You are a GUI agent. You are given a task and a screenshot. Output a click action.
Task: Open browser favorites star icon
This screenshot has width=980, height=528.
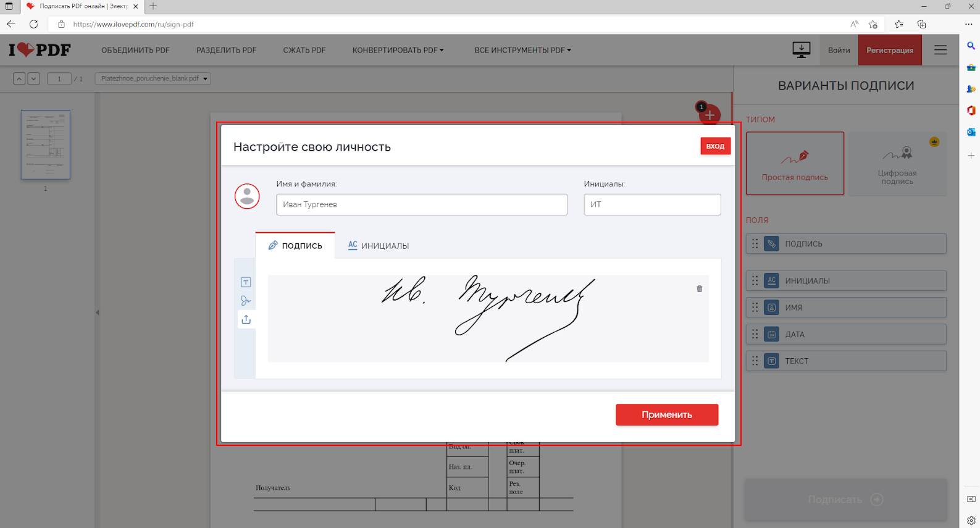[x=898, y=24]
